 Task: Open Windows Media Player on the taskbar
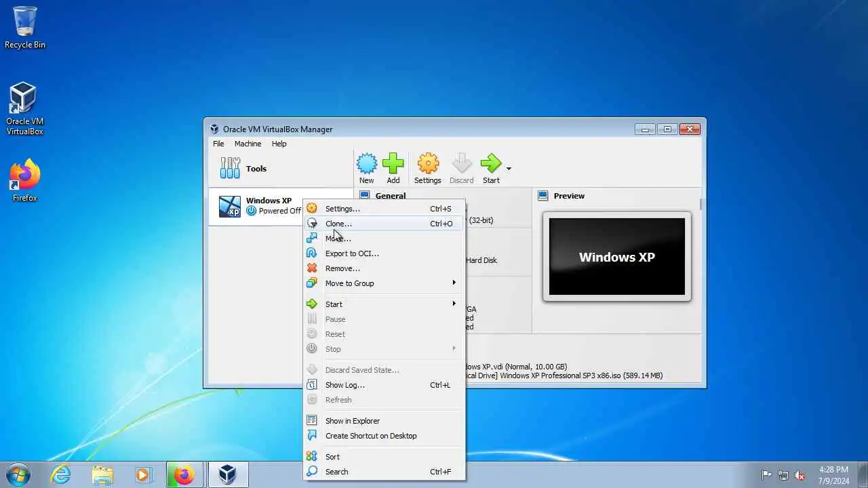pos(143,475)
